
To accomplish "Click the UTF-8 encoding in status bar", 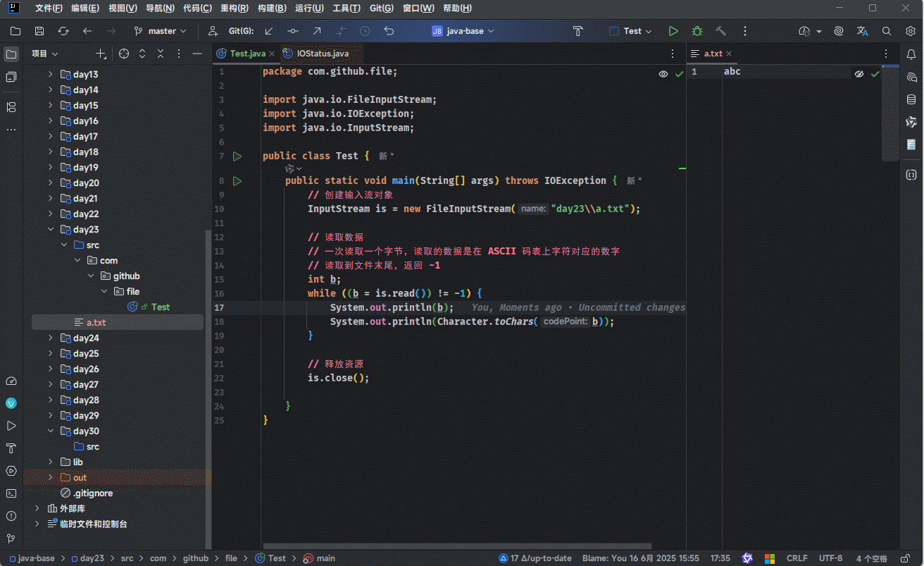I will [830, 558].
